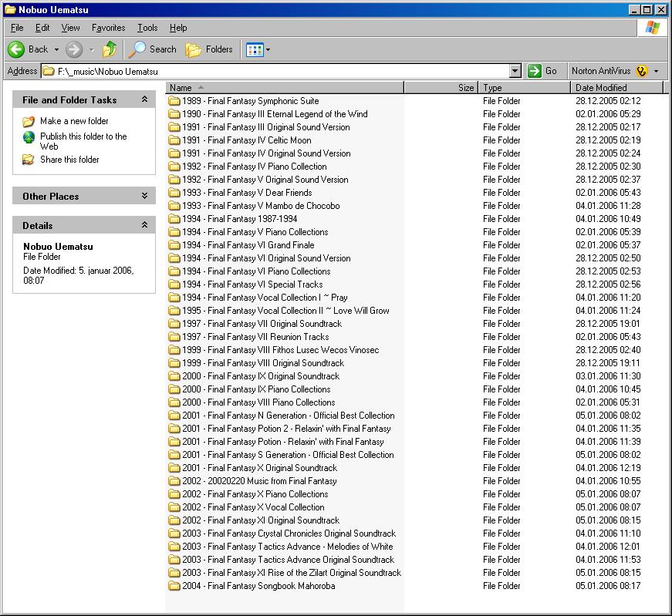Click Share this folder icon

click(29, 160)
